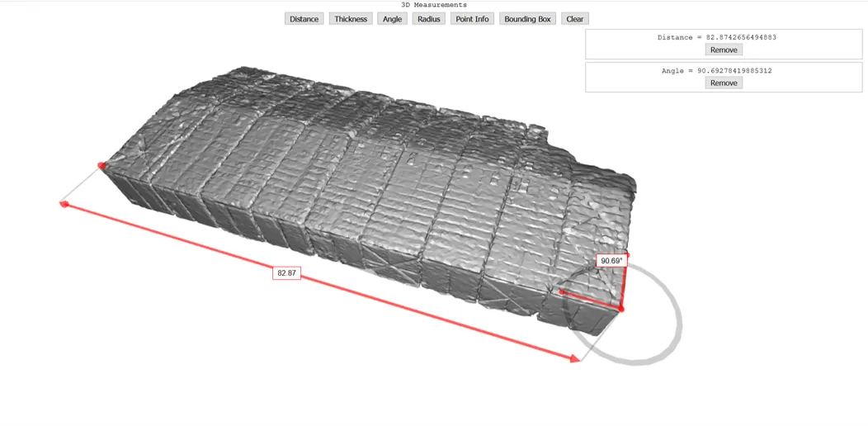The width and height of the screenshot is (868, 426).
Task: Open the Point Info tool
Action: click(x=472, y=19)
